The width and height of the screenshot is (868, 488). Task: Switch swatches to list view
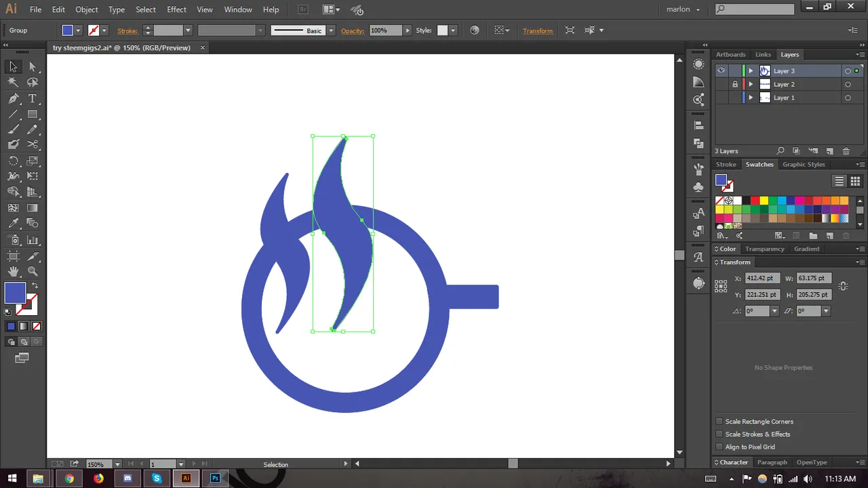[x=840, y=182]
